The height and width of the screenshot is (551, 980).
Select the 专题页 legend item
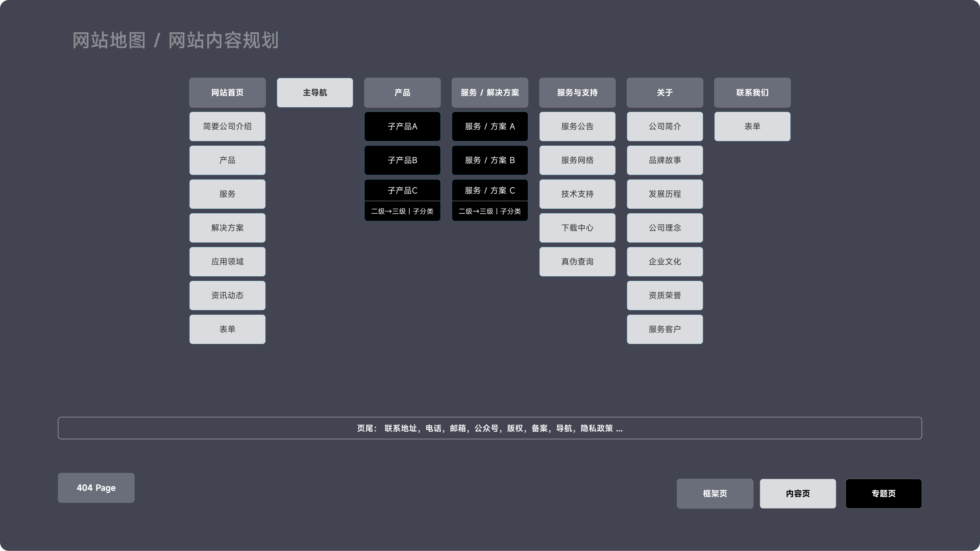[883, 493]
